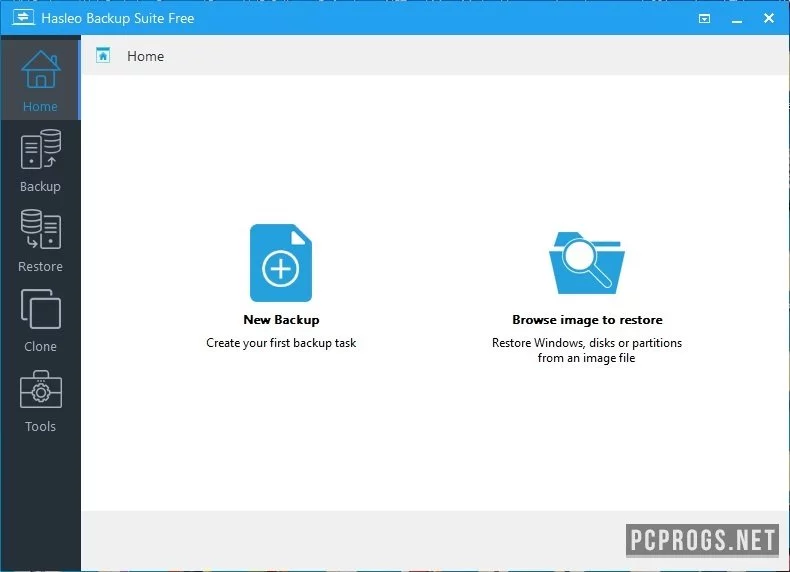Close the Hasleo Backup Suite window

769,18
